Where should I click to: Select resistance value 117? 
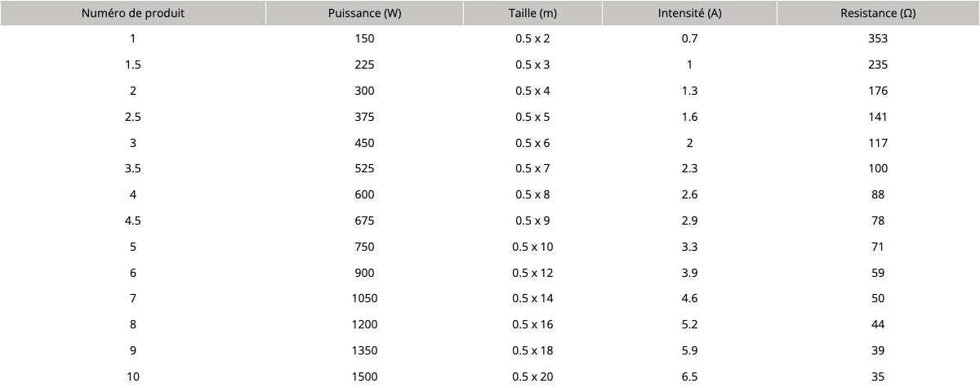click(x=878, y=143)
